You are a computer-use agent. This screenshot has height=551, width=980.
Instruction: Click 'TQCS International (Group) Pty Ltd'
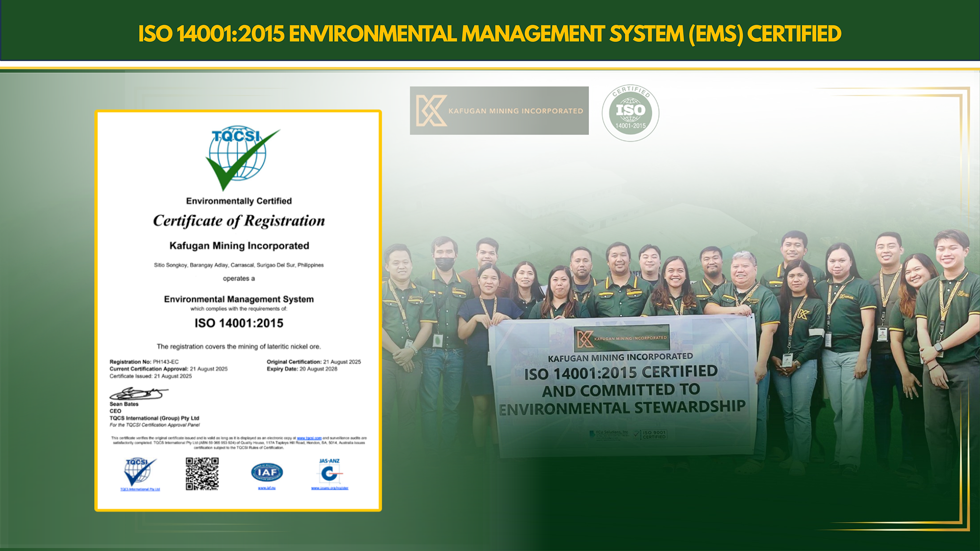154,418
